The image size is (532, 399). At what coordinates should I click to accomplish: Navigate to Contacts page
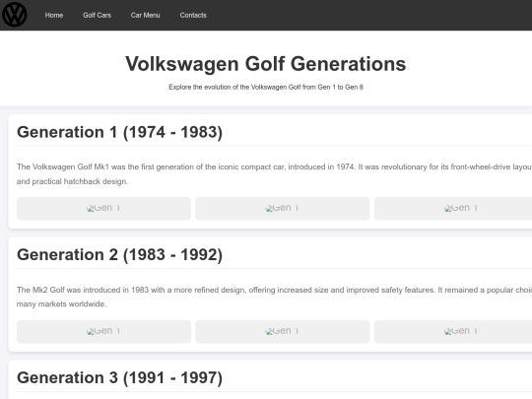[x=193, y=15]
